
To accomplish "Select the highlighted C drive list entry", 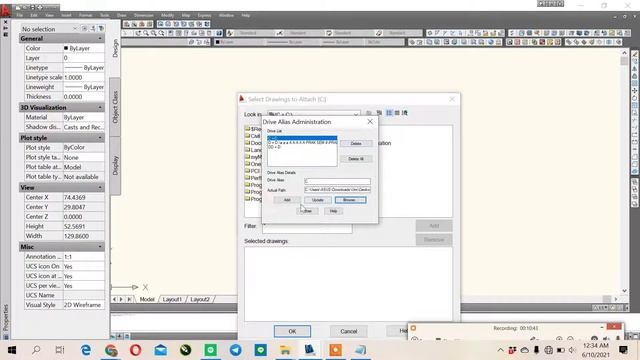I will pos(302,138).
